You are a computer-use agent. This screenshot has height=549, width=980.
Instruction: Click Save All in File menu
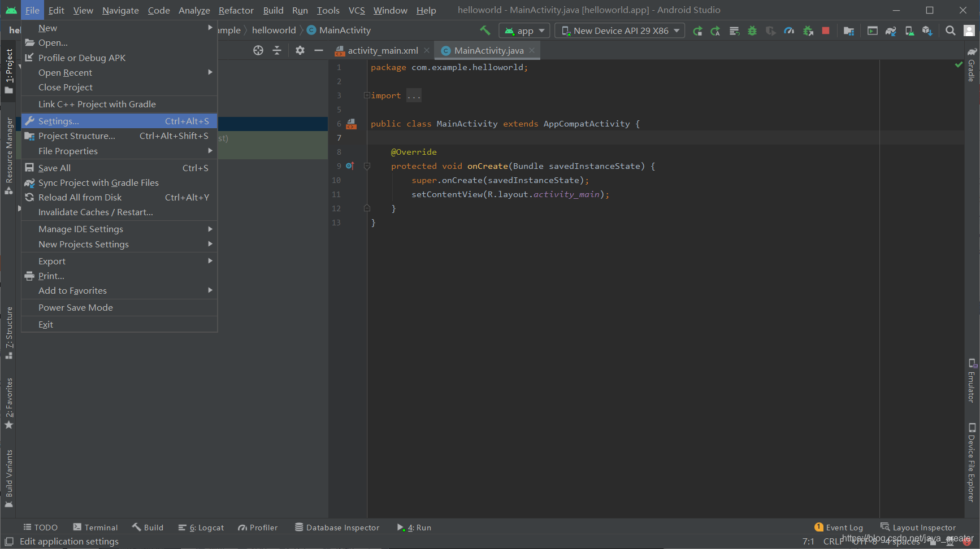coord(119,168)
